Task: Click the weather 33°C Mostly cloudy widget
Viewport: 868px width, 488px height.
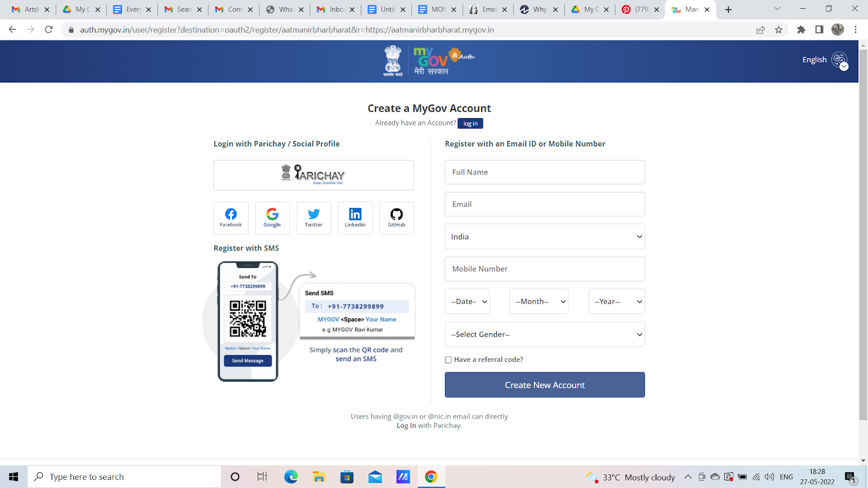Action: coord(630,477)
